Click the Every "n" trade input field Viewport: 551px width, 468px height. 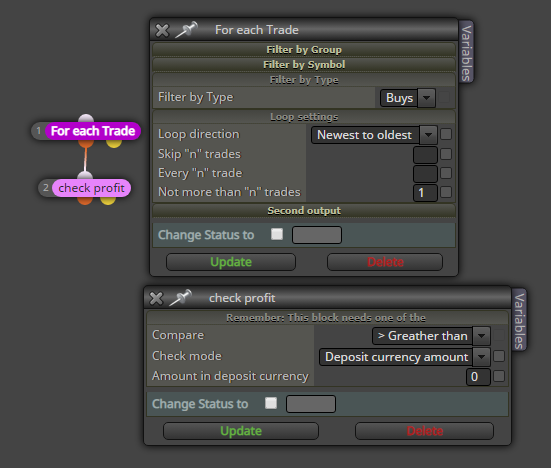click(425, 174)
